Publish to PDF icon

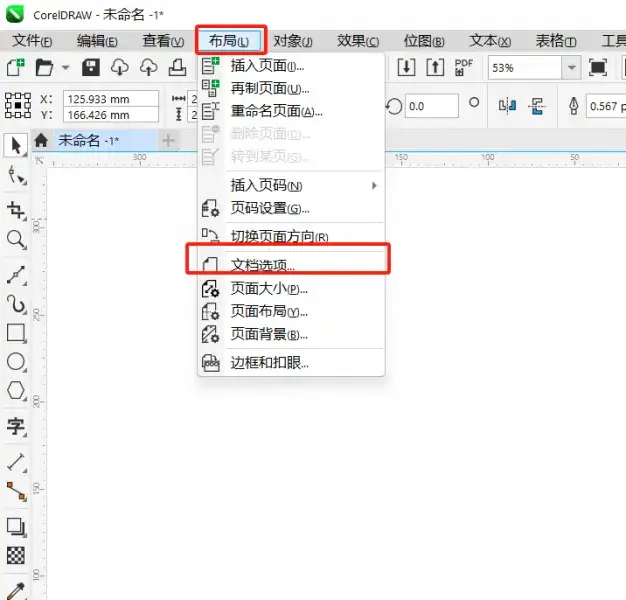click(464, 67)
